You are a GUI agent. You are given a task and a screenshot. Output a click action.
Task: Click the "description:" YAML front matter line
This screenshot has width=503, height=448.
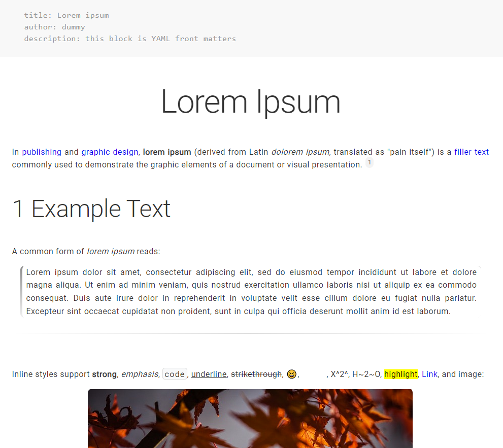[x=130, y=39]
